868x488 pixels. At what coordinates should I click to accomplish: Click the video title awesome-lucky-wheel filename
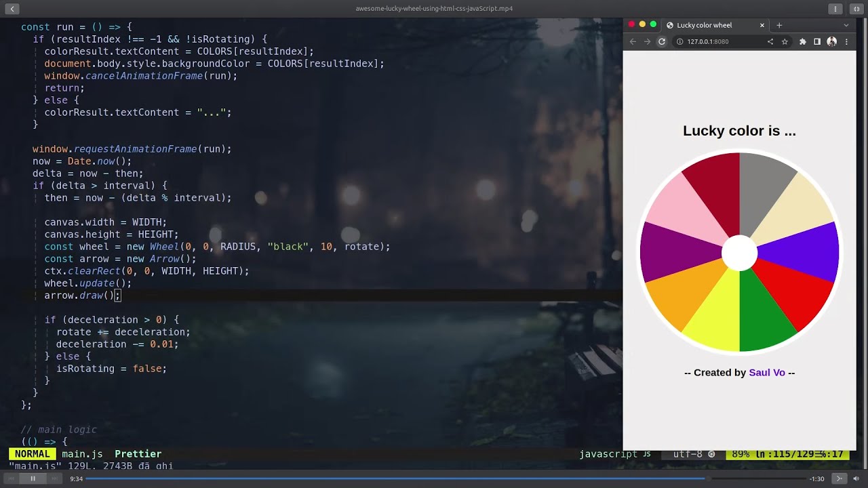point(434,9)
